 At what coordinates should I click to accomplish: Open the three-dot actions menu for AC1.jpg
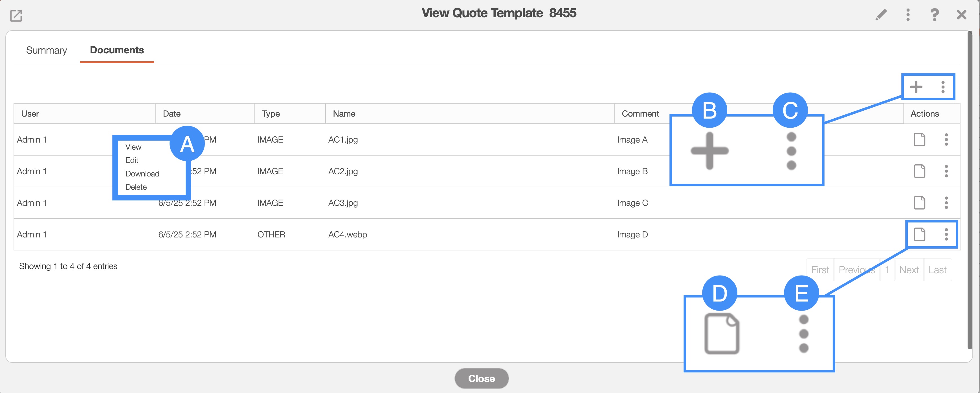(x=946, y=139)
